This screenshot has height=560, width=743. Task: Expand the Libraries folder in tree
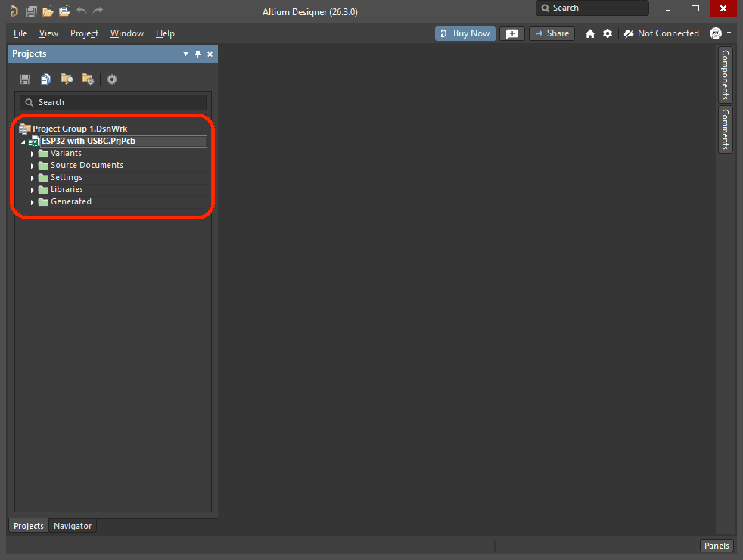click(33, 190)
